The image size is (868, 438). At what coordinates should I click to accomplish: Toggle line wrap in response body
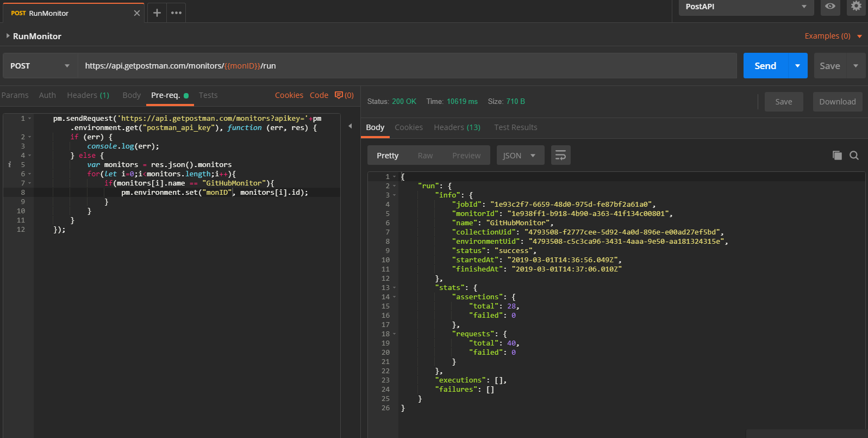(x=560, y=156)
